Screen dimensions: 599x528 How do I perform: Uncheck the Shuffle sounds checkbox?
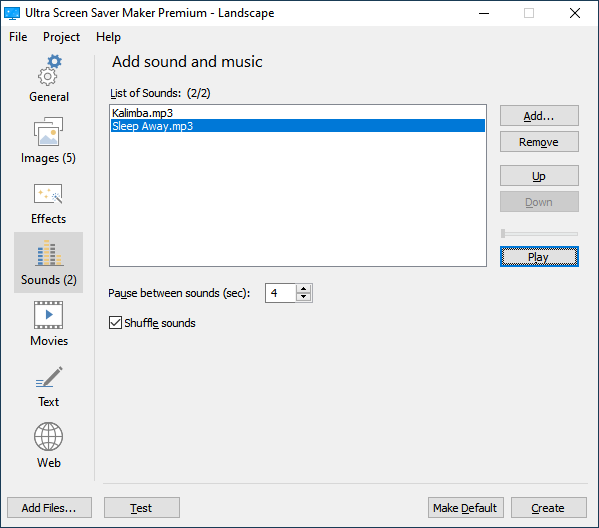pyautogui.click(x=115, y=323)
